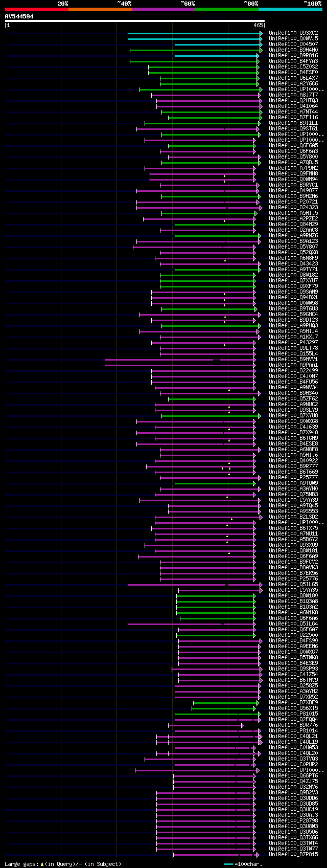327x868 pixels.
Task: Click the label UniRef100_Q75NB3
Action: click(293, 495)
